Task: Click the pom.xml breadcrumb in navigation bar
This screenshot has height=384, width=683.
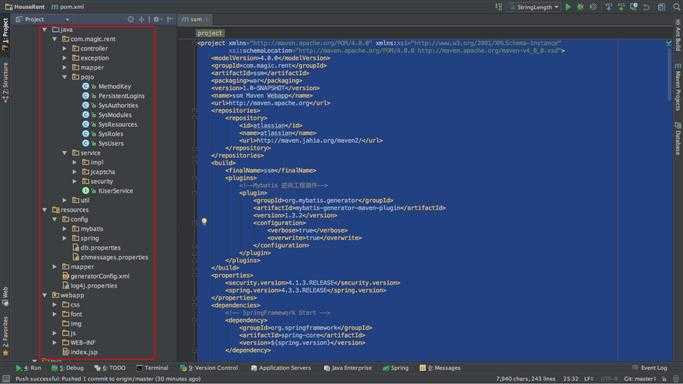Action: pyautogui.click(x=68, y=7)
